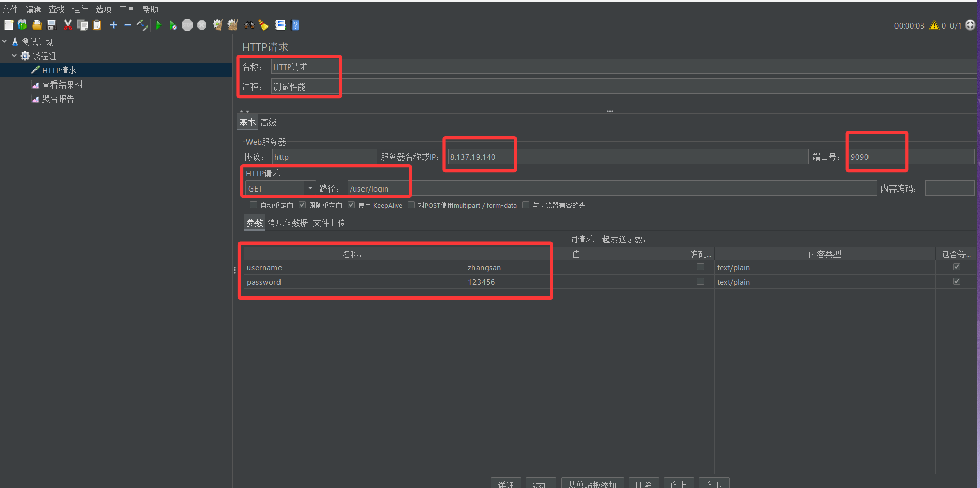Click the 路径 field with /user/login
Viewport: 980px width, 488px height.
click(x=612, y=188)
